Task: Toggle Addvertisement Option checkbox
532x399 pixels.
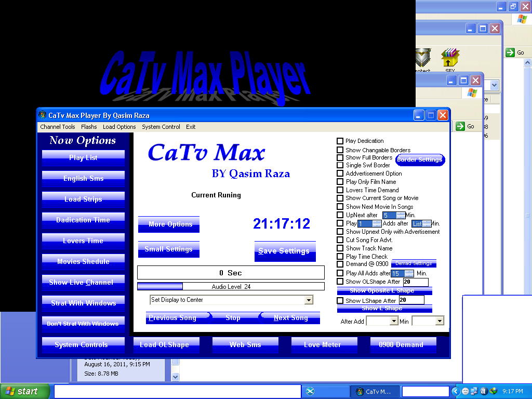Action: pos(340,174)
